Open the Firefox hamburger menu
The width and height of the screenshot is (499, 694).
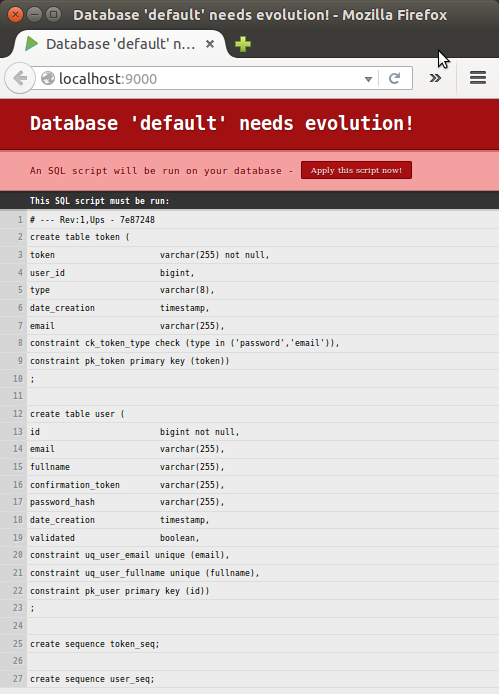[x=478, y=78]
